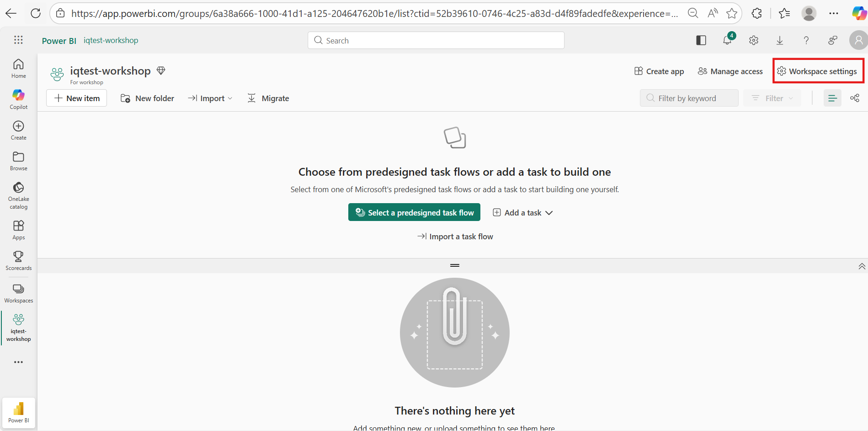Viewport: 868px width, 431px height.
Task: Open the Microsoft 365 app launcher grid
Action: 18,40
